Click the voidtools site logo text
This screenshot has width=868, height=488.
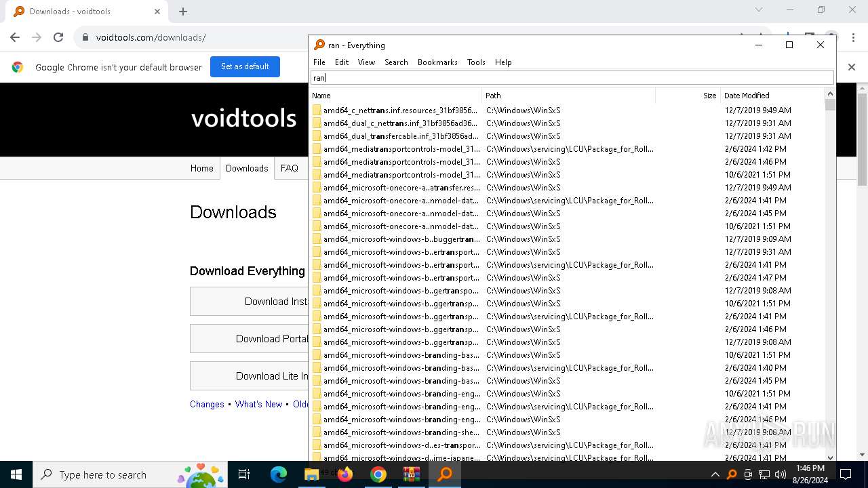click(x=243, y=119)
